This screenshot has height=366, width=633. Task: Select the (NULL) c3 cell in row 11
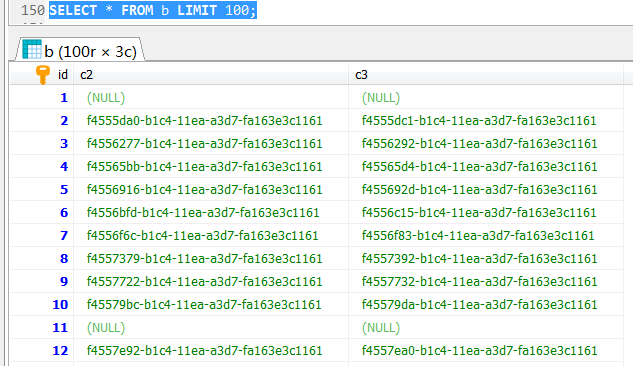[486, 328]
